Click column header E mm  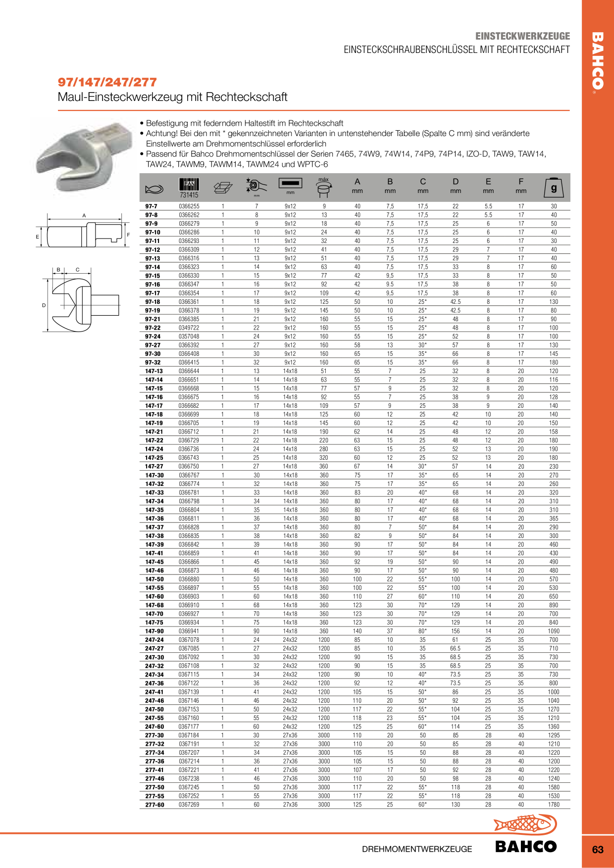tap(488, 186)
